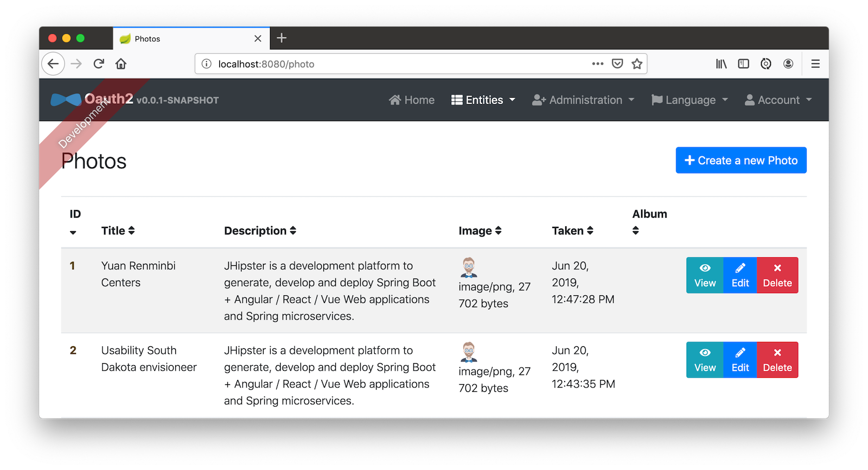Screen dimensions: 868x470
Task: Sort table by Taken date column
Action: tap(572, 231)
